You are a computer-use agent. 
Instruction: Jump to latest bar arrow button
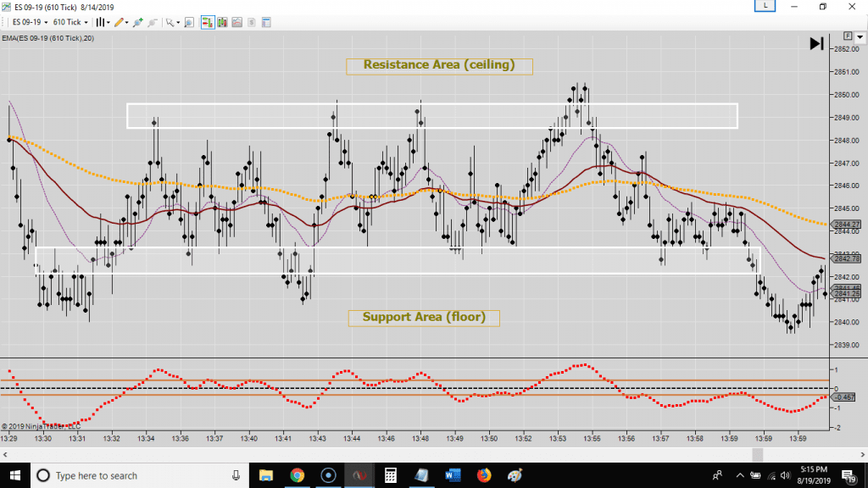pyautogui.click(x=816, y=43)
